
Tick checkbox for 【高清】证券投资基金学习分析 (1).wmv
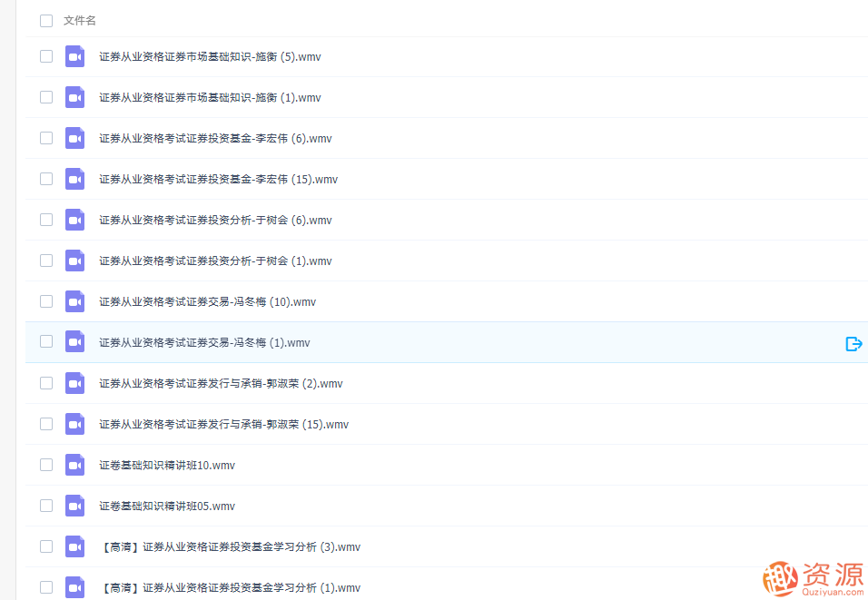(46, 587)
